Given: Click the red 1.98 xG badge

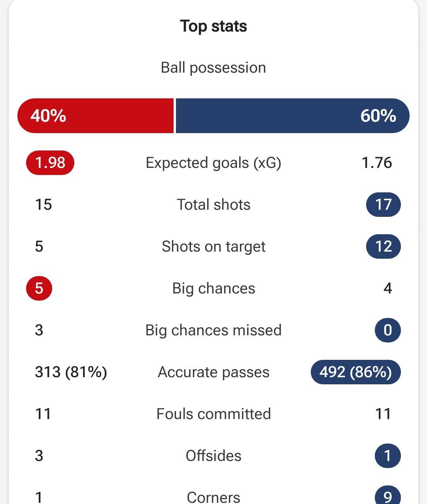Looking at the screenshot, I should [50, 163].
